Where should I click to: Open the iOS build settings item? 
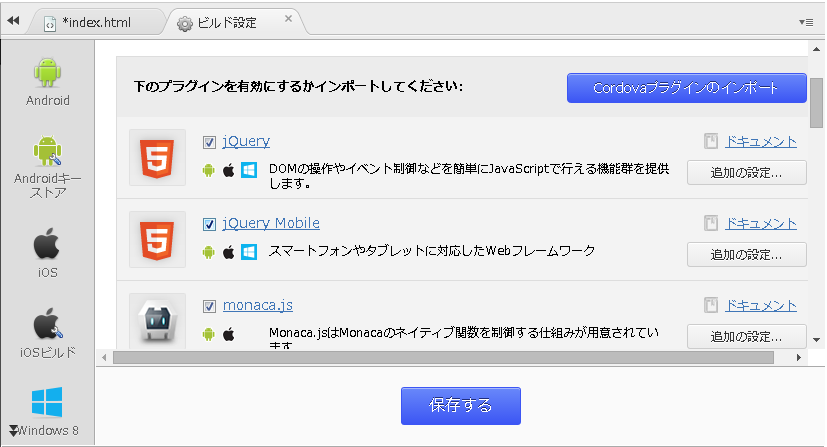[47, 333]
